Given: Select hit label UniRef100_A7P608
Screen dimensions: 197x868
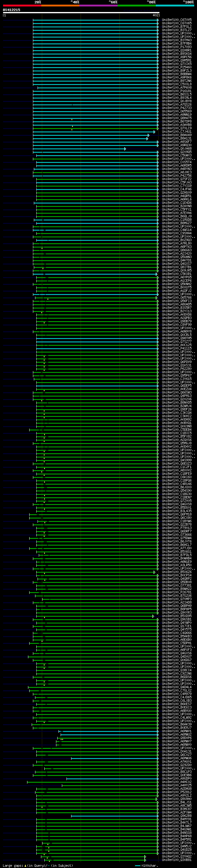Looking at the screenshot, I should (x=177, y=88).
